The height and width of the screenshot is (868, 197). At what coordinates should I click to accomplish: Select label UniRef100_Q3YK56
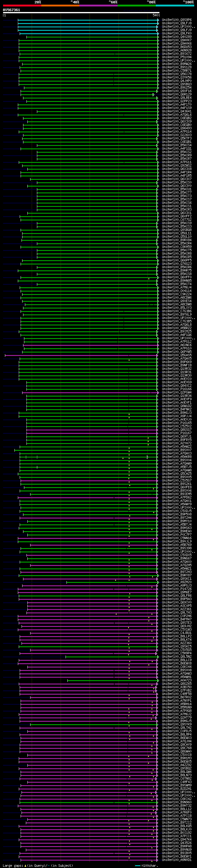pos(177,78)
